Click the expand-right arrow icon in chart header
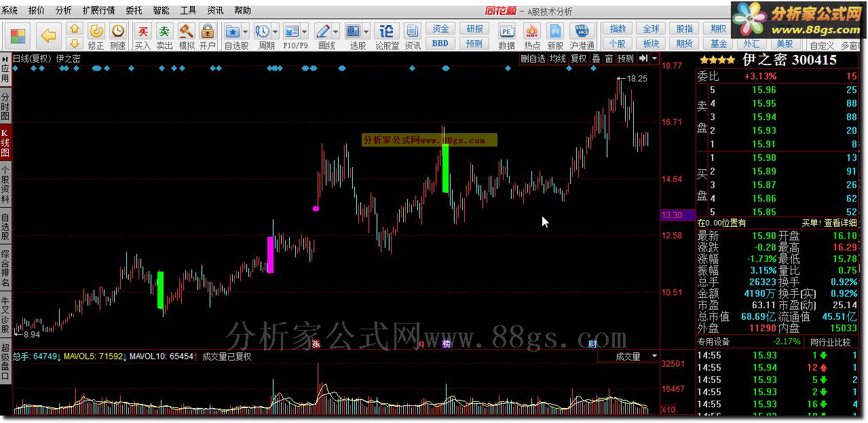The width and height of the screenshot is (868, 423). [x=642, y=59]
